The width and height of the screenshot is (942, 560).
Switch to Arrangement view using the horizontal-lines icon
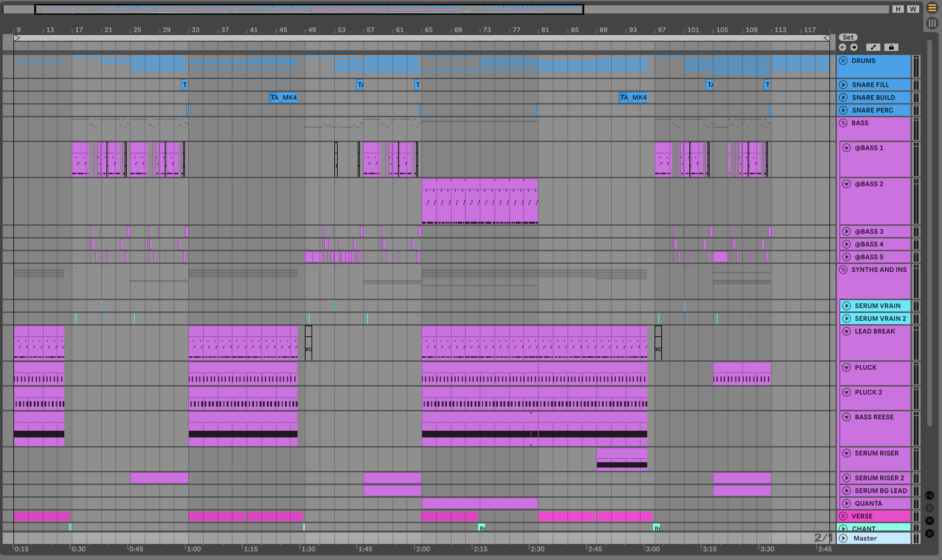pos(932,8)
